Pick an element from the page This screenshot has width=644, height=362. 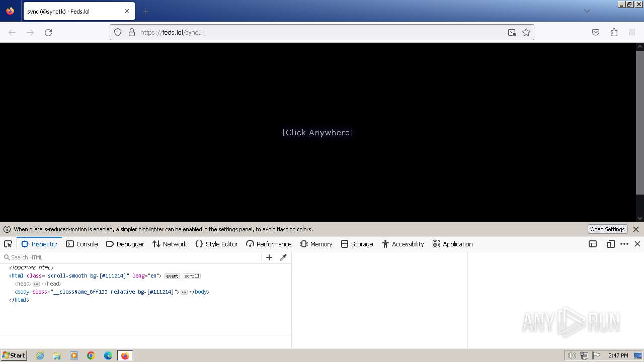pos(8,244)
